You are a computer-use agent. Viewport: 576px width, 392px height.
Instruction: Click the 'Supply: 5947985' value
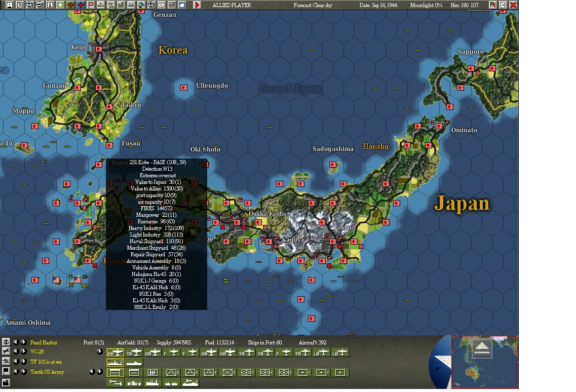(174, 342)
